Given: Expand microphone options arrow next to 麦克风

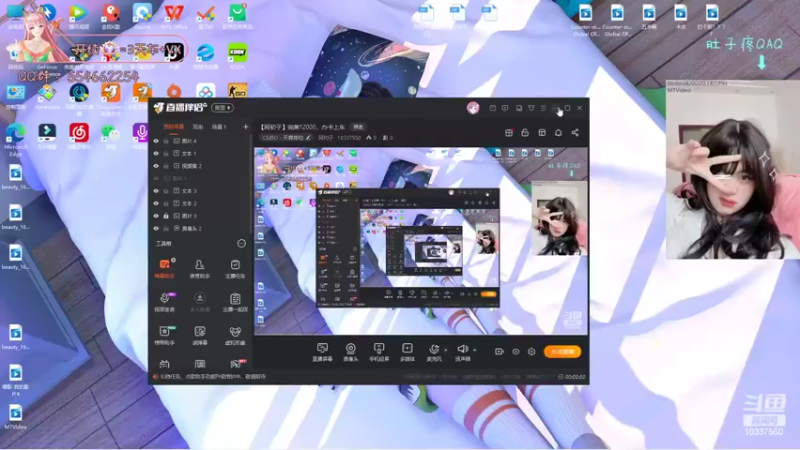Looking at the screenshot, I should 445,350.
